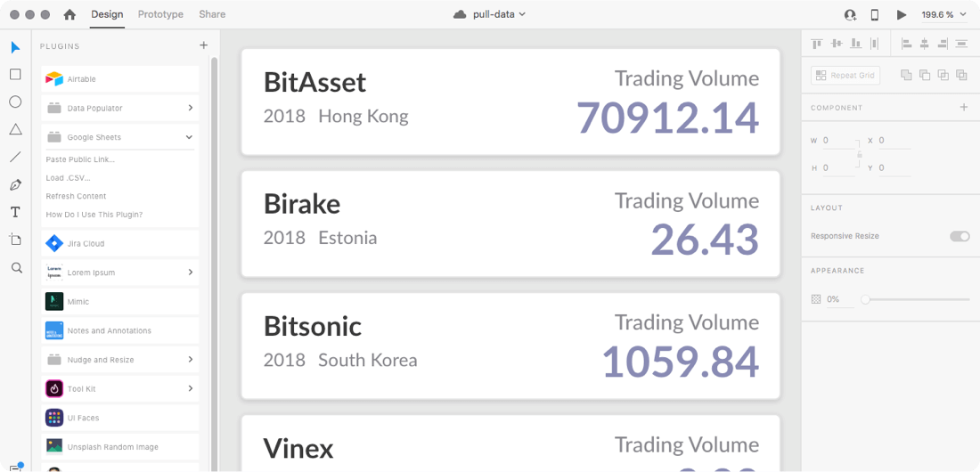This screenshot has height=472, width=980.
Task: Switch to the Share tab
Action: point(212,14)
